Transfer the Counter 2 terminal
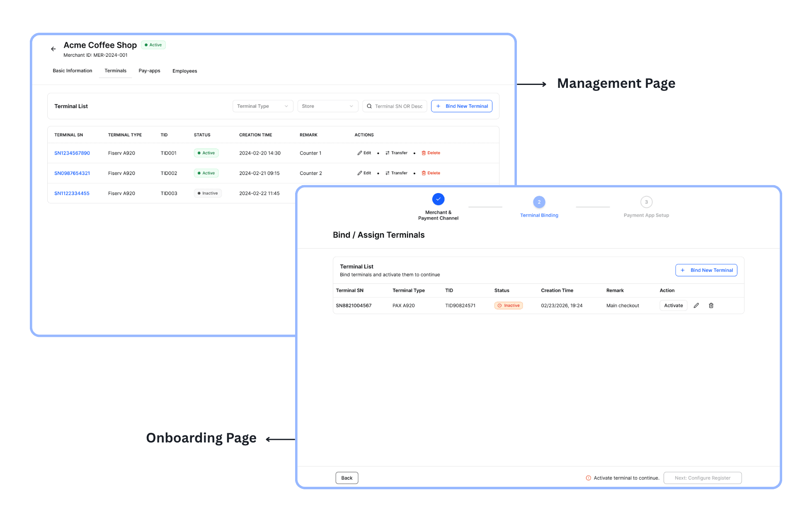The height and width of the screenshot is (522, 812). 396,173
